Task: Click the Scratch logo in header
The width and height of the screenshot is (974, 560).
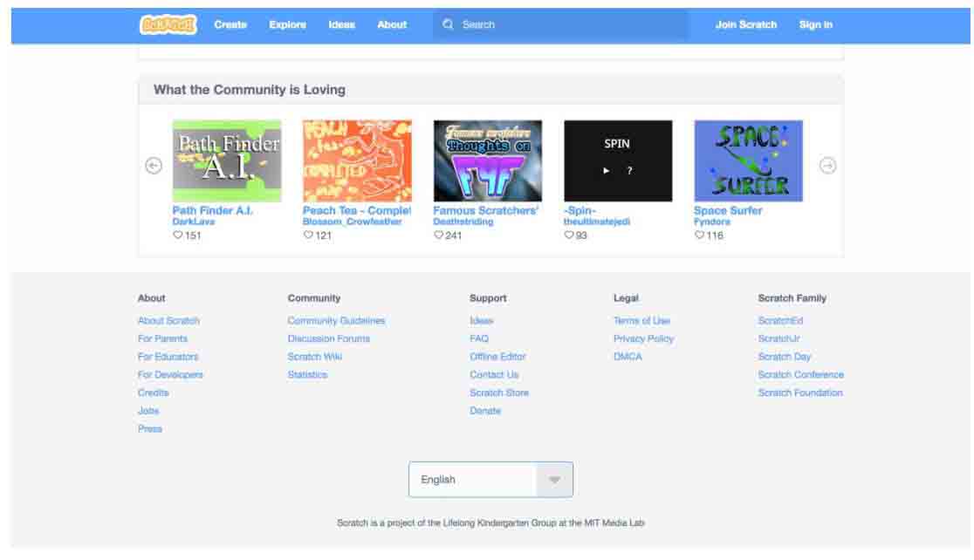Action: click(x=168, y=24)
